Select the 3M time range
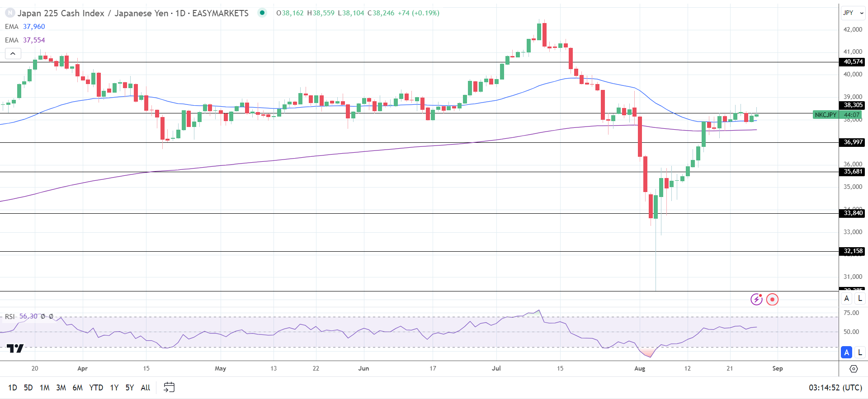868x399 pixels. [x=61, y=388]
